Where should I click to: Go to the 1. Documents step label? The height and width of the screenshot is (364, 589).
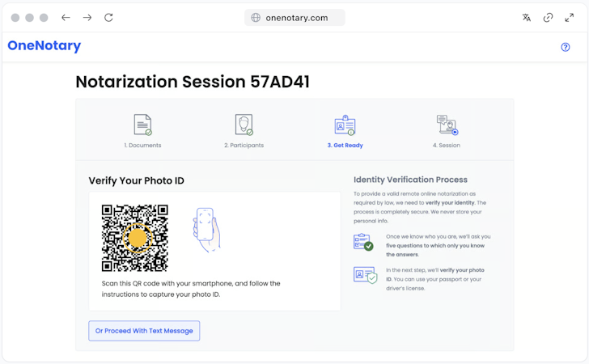click(x=142, y=146)
